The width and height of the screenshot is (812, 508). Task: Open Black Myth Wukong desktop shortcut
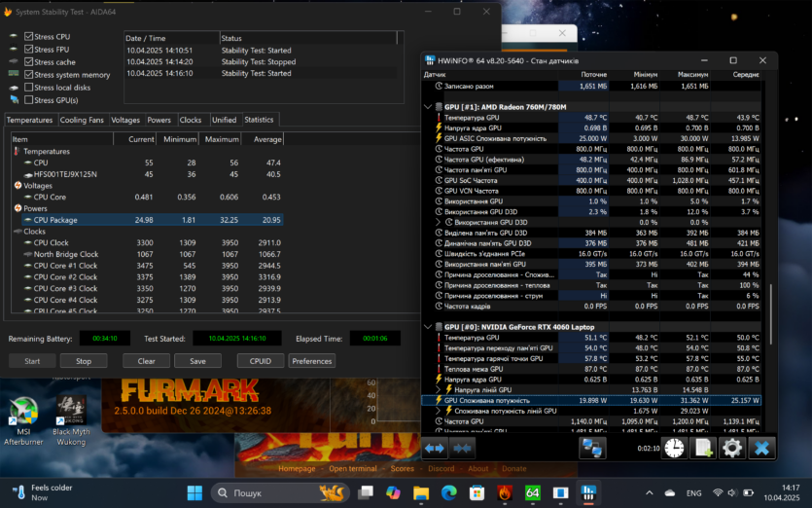click(x=71, y=421)
